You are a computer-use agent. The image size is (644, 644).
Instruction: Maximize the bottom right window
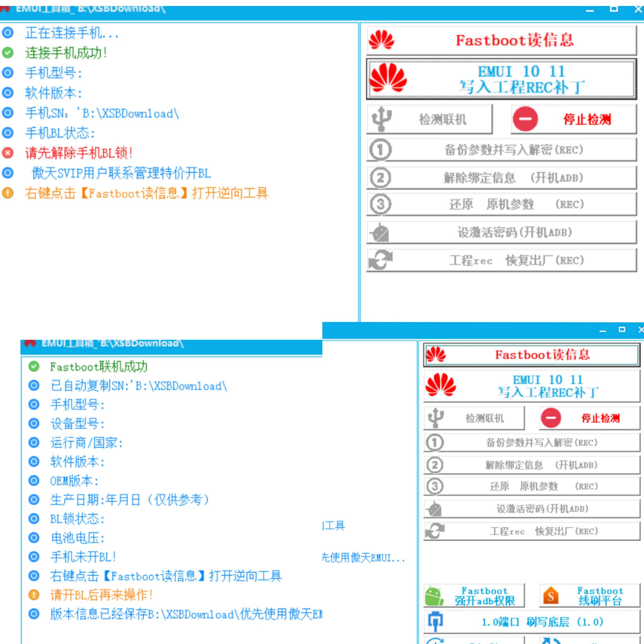coord(622,330)
